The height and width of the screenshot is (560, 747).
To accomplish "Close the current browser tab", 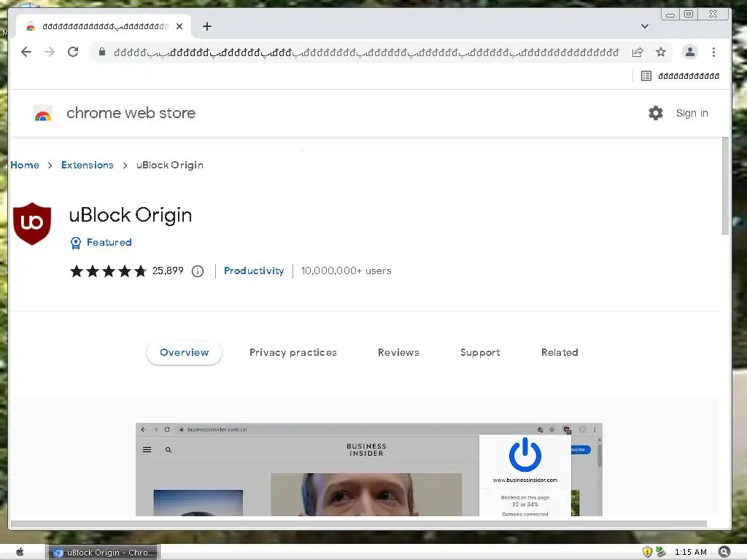I will pyautogui.click(x=179, y=26).
